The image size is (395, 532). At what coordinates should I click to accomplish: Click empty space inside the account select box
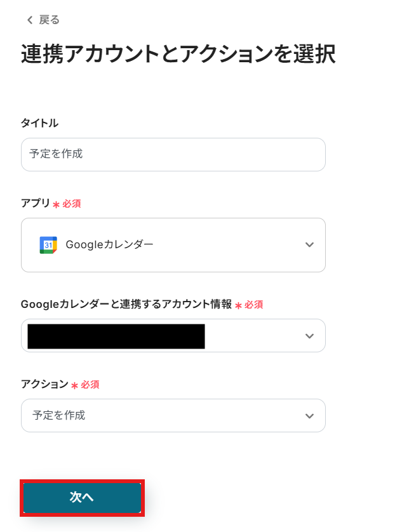click(x=254, y=336)
